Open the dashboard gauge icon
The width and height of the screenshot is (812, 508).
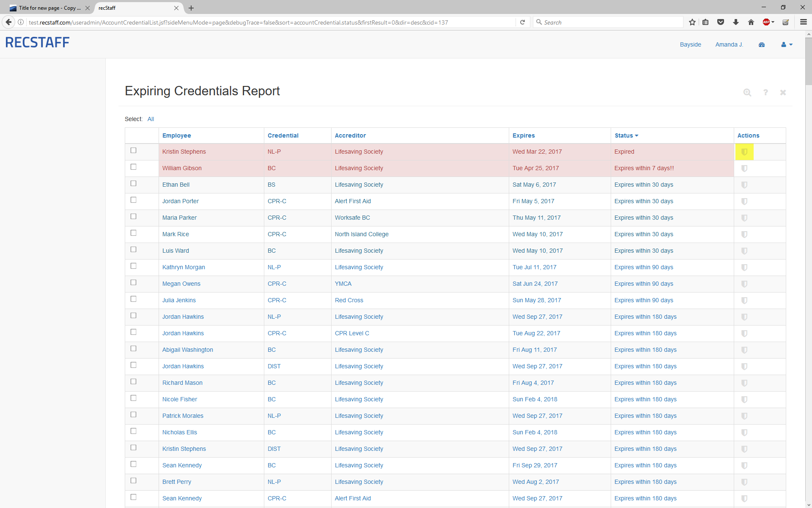point(762,44)
